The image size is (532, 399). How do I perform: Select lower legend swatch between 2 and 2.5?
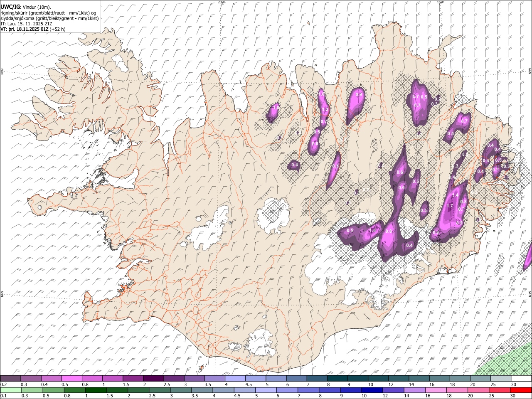point(138,390)
